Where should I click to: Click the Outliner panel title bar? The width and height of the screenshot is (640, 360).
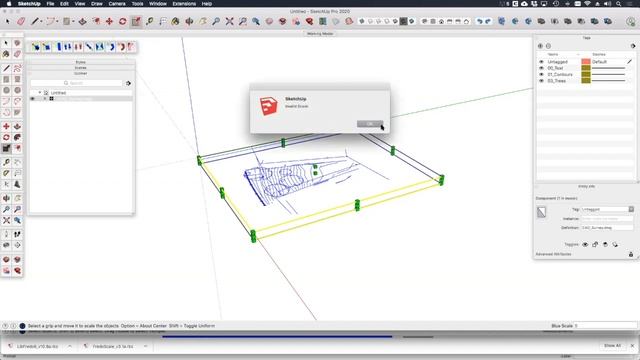point(80,73)
